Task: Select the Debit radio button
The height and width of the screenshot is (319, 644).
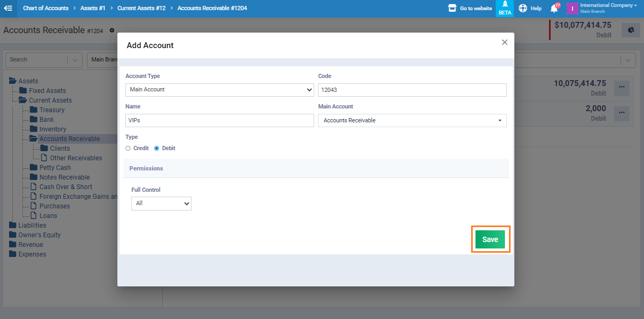Action: point(157,148)
